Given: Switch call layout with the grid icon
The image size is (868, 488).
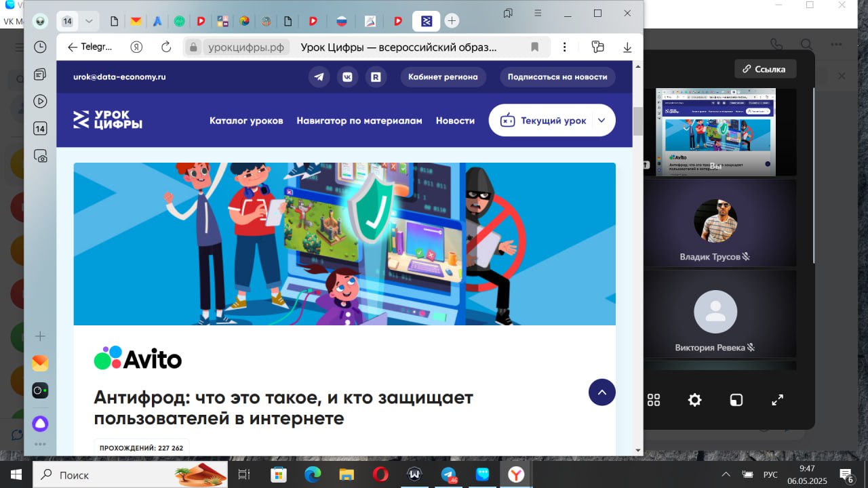Looking at the screenshot, I should pos(654,400).
